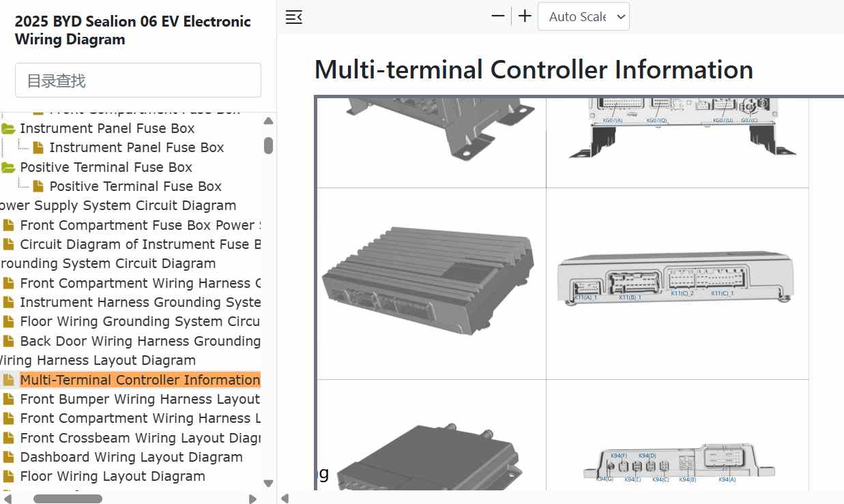Click file icon beside Instrument Harness Grounding
This screenshot has height=504, width=844.
click(x=8, y=302)
